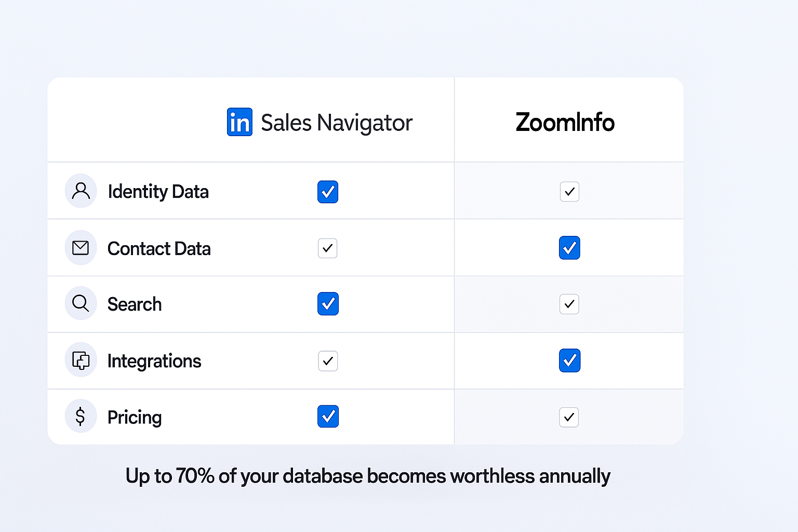Viewport: 798px width, 532px height.
Task: Click the Pricing dollar sign icon
Action: [81, 416]
